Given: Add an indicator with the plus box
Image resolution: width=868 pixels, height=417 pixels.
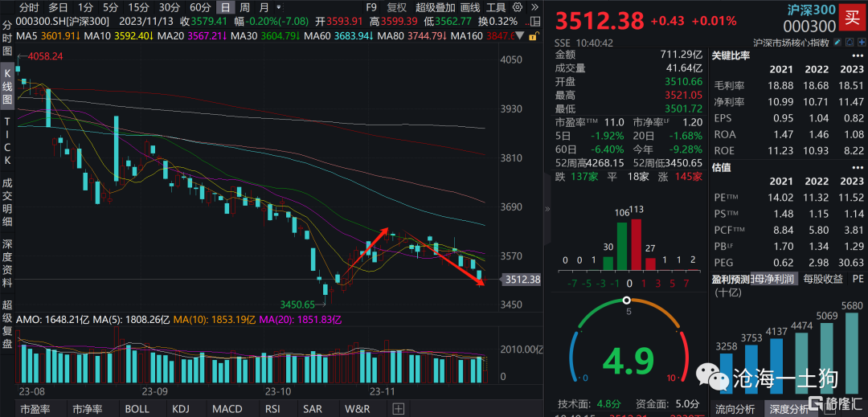Looking at the screenshot, I should point(398,409).
